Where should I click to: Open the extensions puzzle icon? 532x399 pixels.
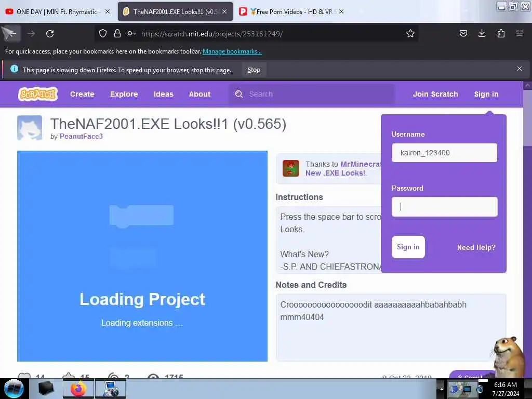[501, 33]
